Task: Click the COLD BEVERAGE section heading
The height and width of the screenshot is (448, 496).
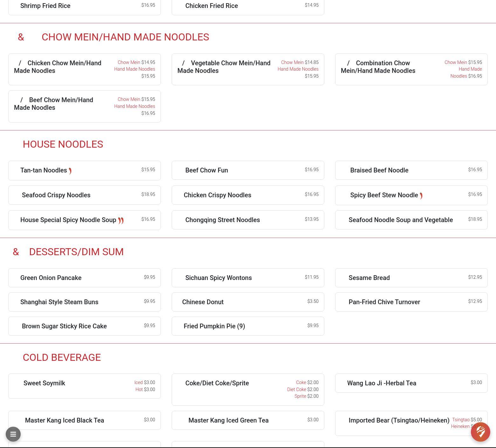Action: [x=62, y=357]
